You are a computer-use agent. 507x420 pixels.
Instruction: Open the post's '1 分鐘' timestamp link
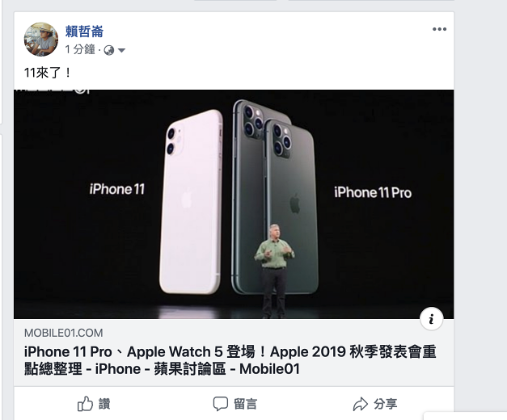(80, 50)
